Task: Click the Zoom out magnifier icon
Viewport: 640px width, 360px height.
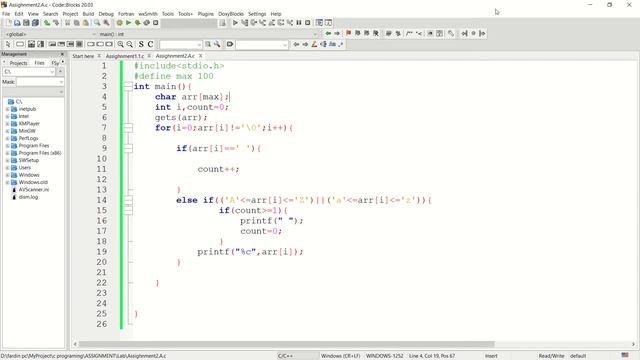Action: coord(130,44)
